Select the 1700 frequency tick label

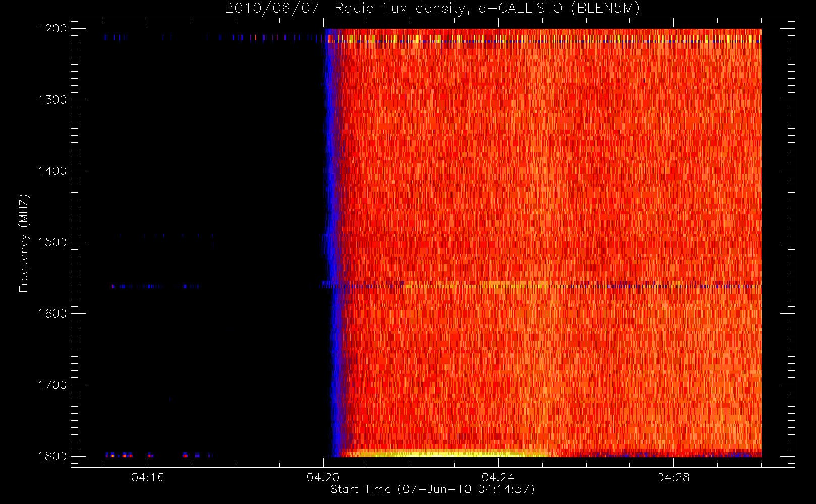52,385
